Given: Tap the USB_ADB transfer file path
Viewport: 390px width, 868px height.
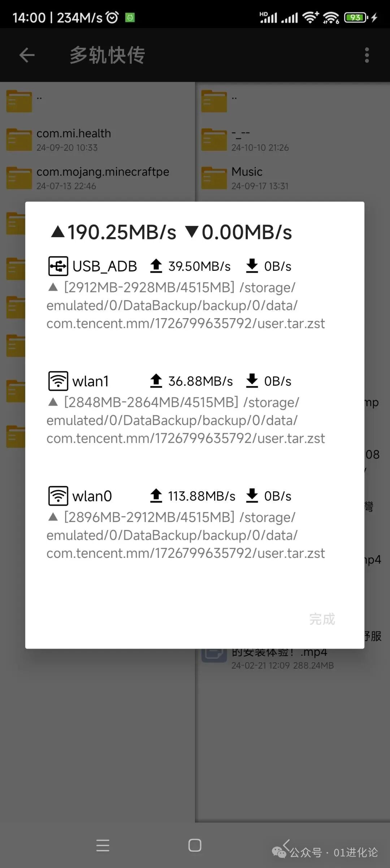Looking at the screenshot, I should tap(186, 305).
